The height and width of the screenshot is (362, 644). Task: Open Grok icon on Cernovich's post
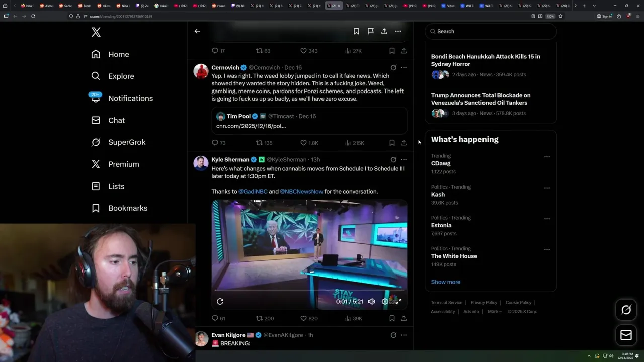click(x=393, y=67)
